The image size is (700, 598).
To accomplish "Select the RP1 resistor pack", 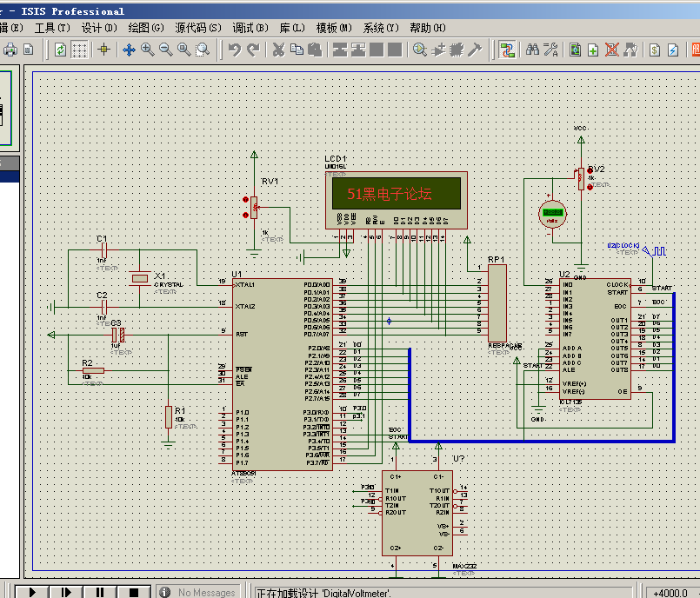I will [x=497, y=303].
